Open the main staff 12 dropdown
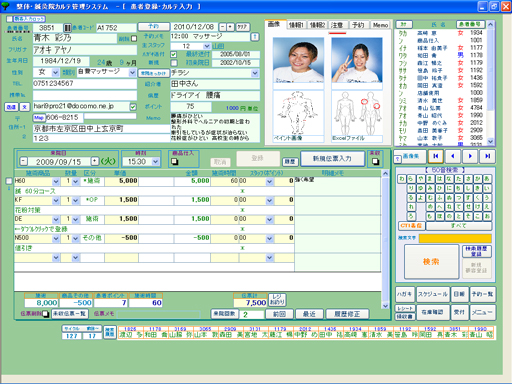This screenshot has height=384, width=512. click(x=207, y=46)
